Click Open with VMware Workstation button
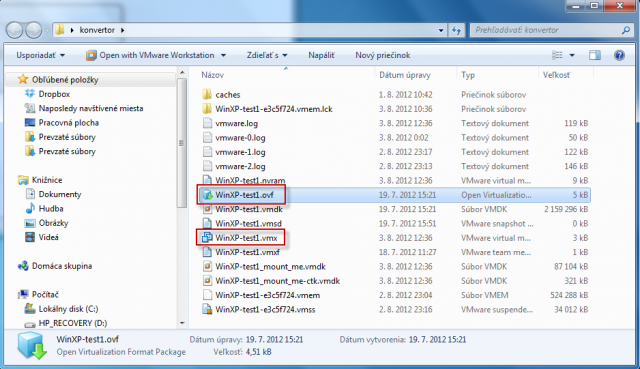This screenshot has height=369, width=640. 151,55
